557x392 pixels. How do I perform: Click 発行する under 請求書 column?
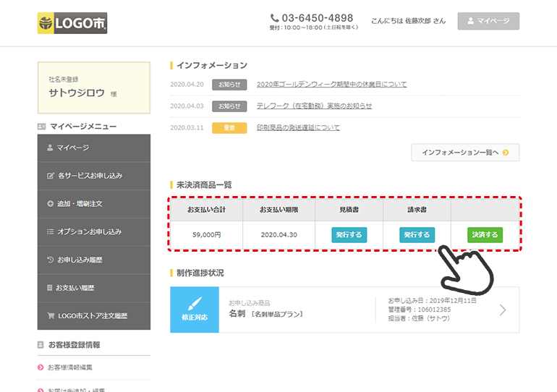(x=417, y=235)
